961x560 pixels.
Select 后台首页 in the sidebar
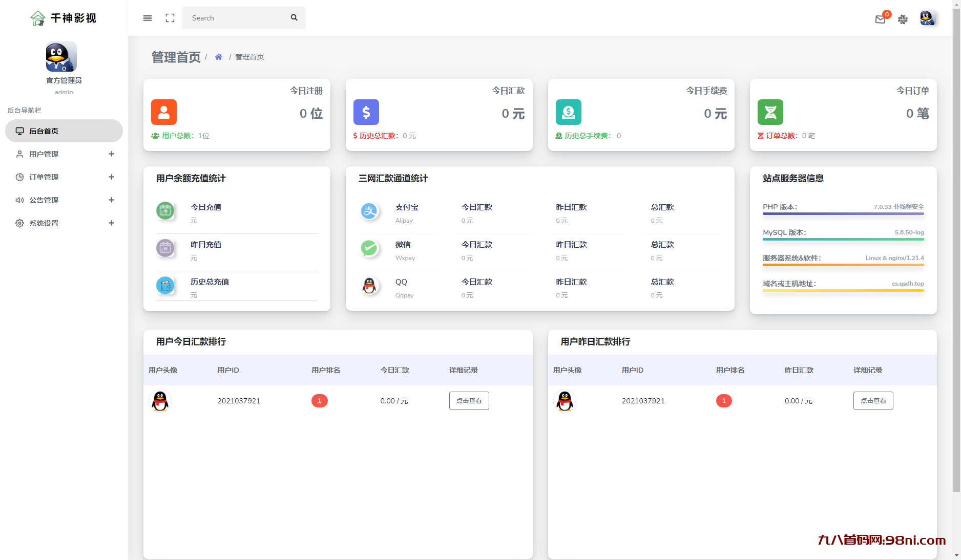click(64, 131)
